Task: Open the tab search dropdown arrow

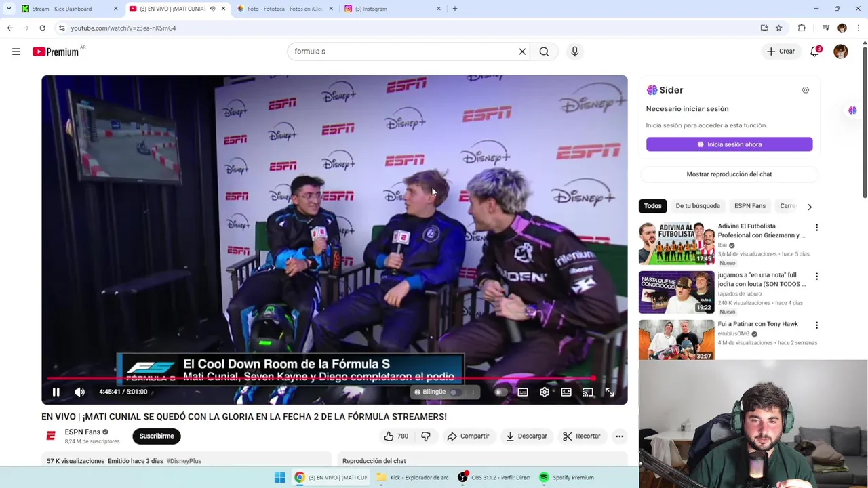Action: (9, 9)
